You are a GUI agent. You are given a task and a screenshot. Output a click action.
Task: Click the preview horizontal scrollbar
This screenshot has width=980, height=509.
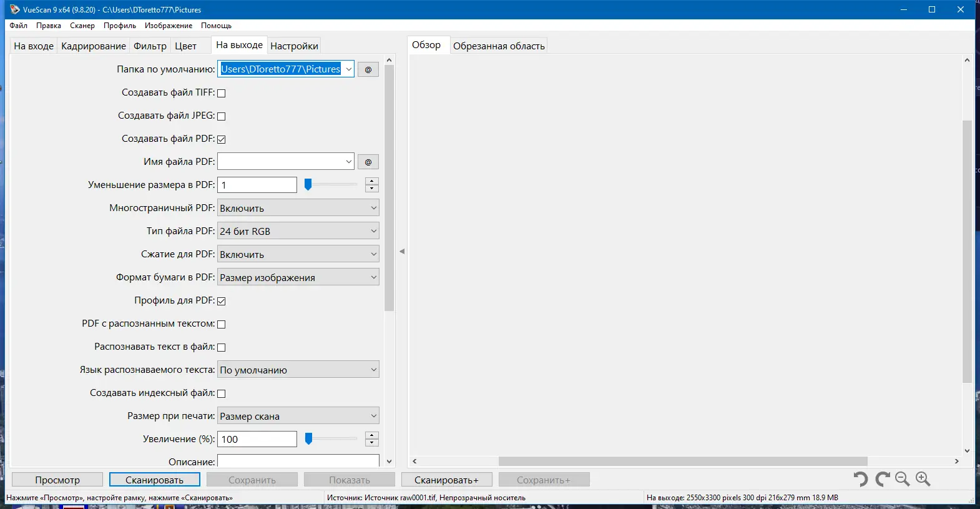683,461
